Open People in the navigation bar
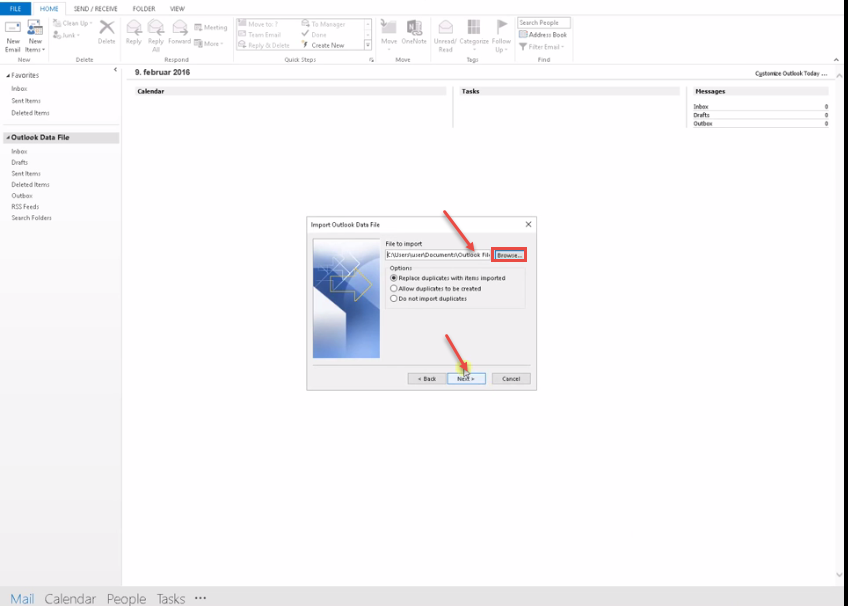The image size is (848, 606). pos(126,599)
